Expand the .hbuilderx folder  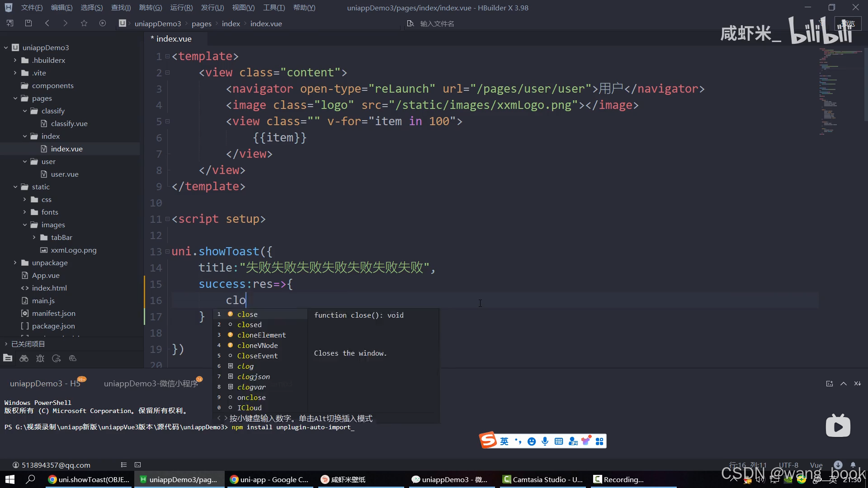pyautogui.click(x=15, y=60)
